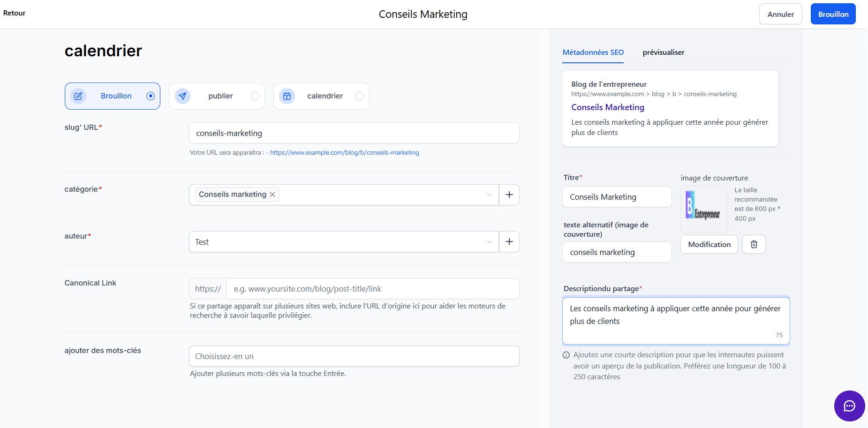
Task: Click the paper plane publish icon
Action: [x=182, y=96]
